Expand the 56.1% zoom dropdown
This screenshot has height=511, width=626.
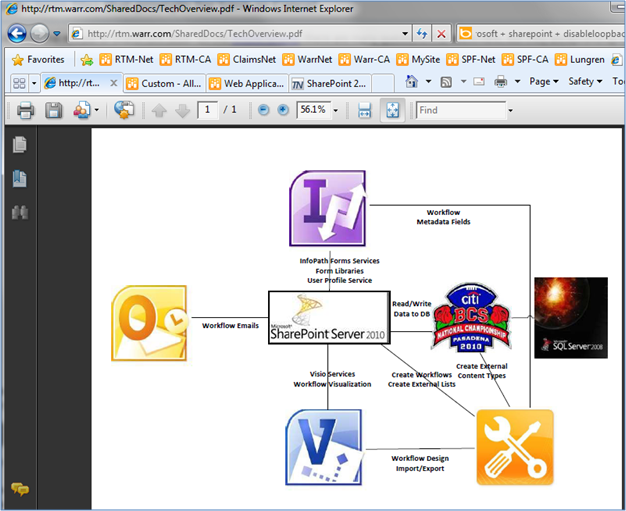click(334, 110)
